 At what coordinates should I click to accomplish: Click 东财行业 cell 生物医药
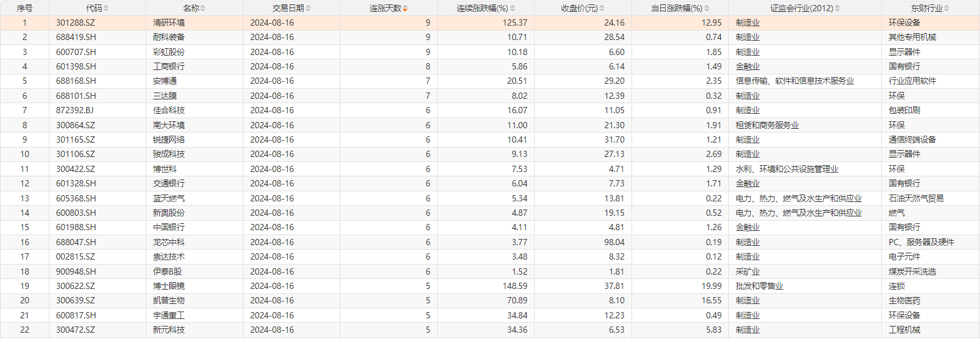pyautogui.click(x=904, y=300)
